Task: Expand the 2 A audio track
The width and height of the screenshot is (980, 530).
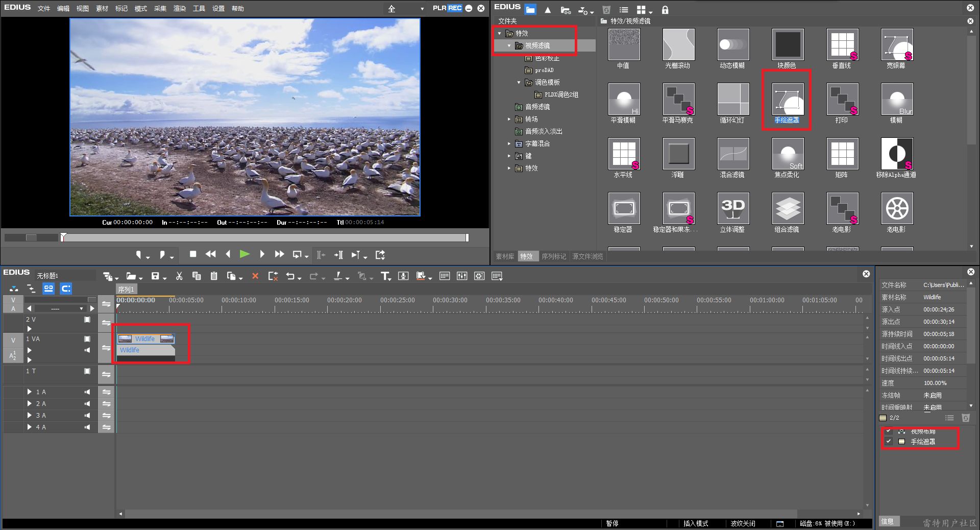Action: tap(30, 404)
